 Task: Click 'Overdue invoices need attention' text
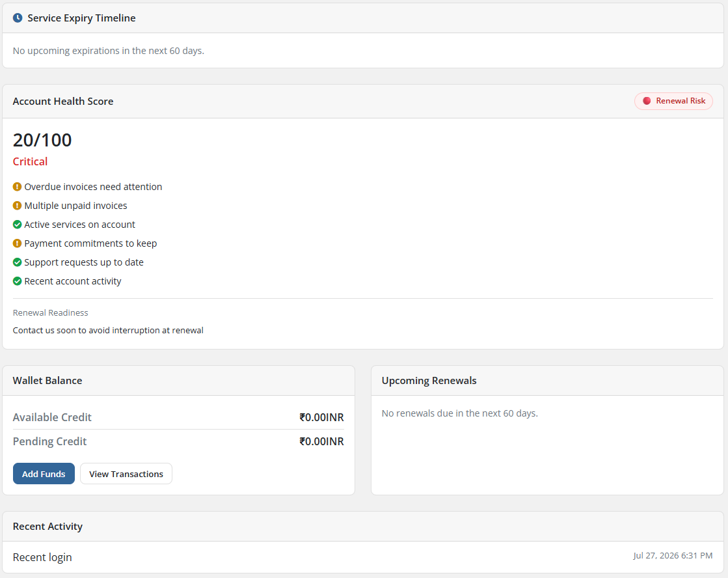tap(93, 187)
